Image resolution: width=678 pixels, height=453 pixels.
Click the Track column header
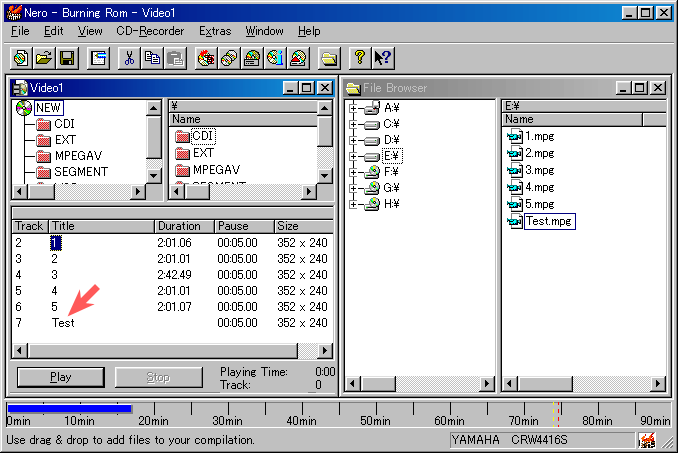coord(30,226)
